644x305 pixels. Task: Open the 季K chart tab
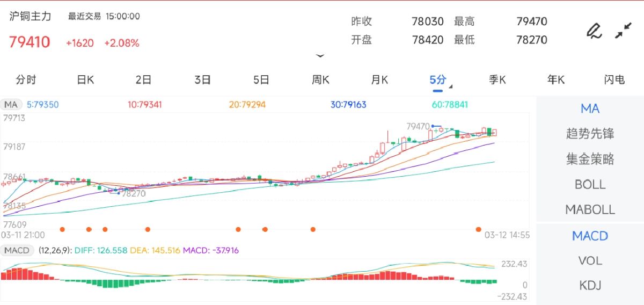point(497,80)
